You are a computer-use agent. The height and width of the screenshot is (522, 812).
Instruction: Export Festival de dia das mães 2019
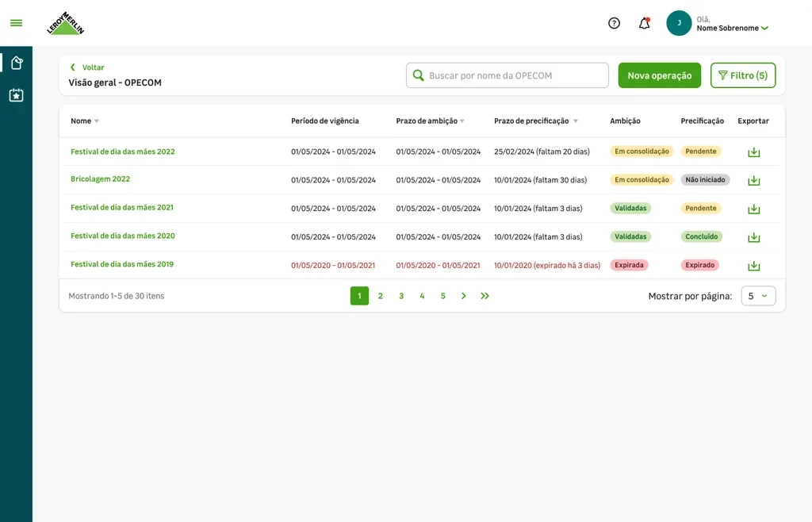coord(754,267)
